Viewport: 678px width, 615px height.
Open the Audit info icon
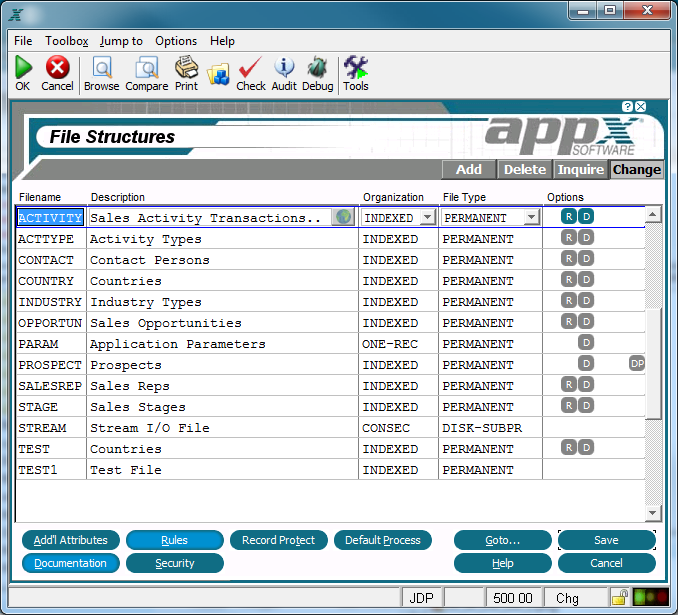point(284,67)
